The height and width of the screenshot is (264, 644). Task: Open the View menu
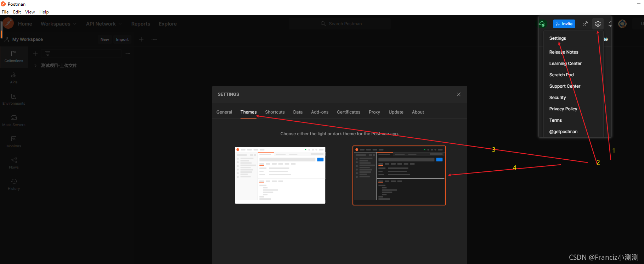pos(30,12)
